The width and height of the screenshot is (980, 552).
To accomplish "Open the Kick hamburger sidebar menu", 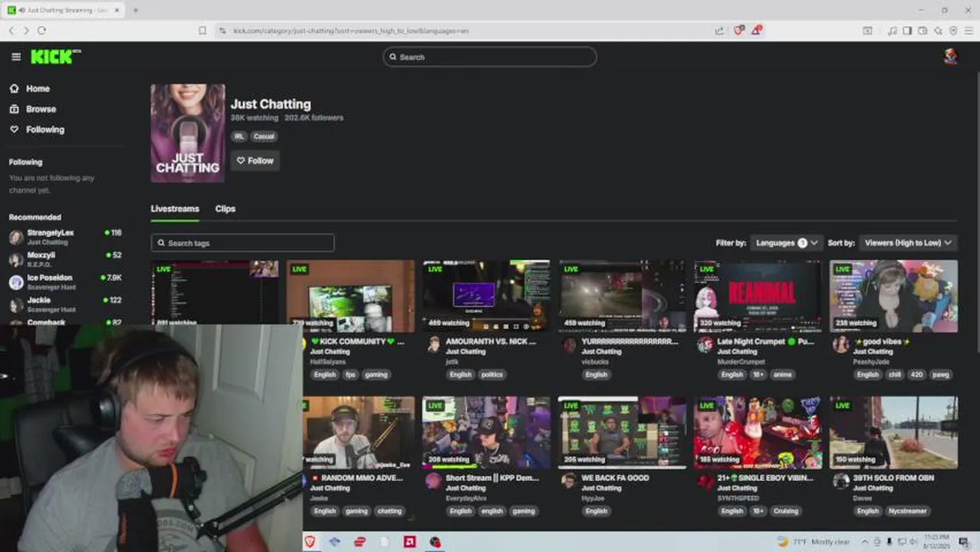I will coord(16,57).
